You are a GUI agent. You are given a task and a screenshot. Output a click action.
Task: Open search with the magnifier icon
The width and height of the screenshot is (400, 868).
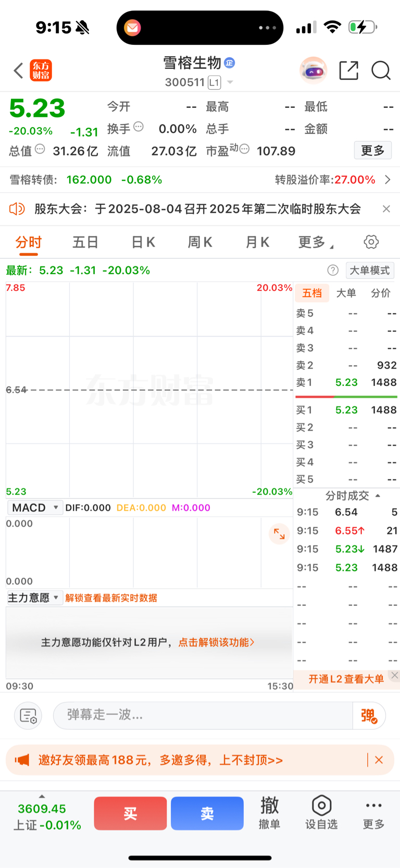pyautogui.click(x=381, y=70)
